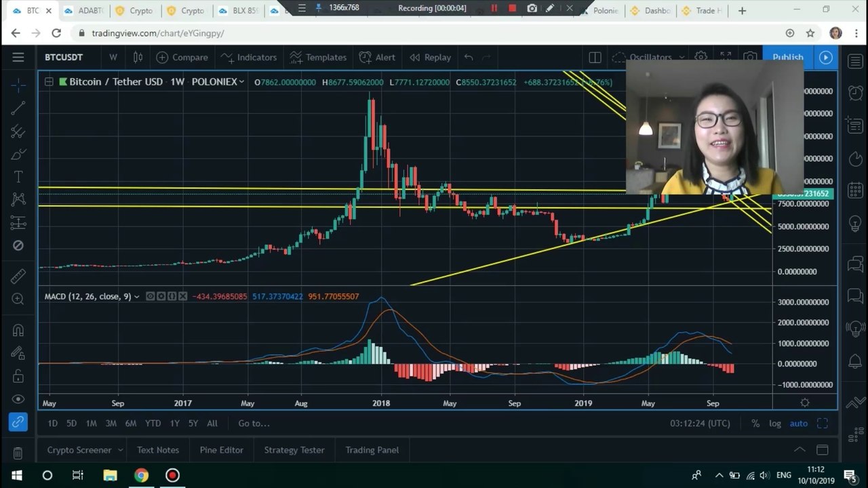Open the watchlist sidebar panel

855,61
